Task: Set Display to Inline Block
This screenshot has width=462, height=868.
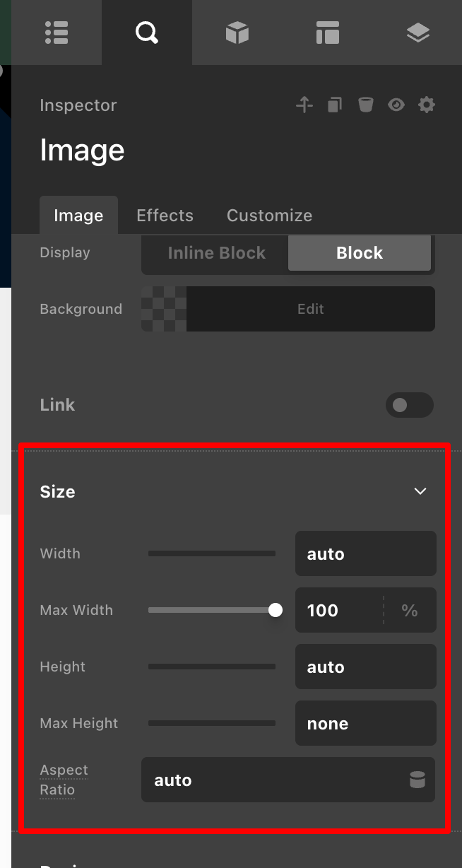Action: tap(216, 253)
